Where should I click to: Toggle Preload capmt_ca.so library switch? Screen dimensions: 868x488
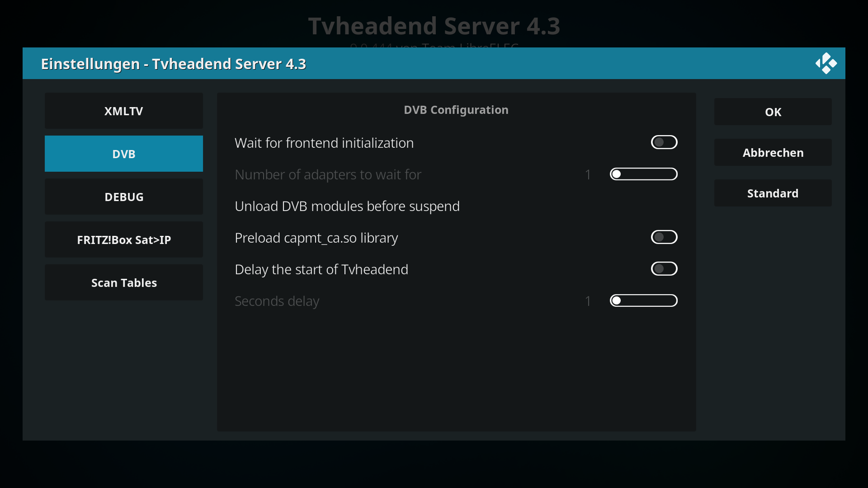(x=664, y=237)
